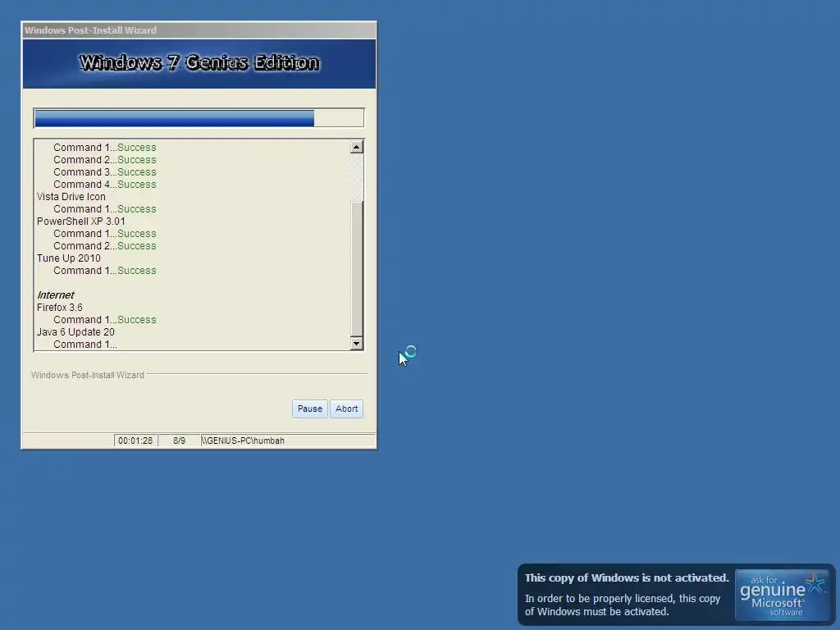Screen dimensions: 840x630
Task: Click 'Command 3...Success' line in log
Action: click(x=105, y=172)
